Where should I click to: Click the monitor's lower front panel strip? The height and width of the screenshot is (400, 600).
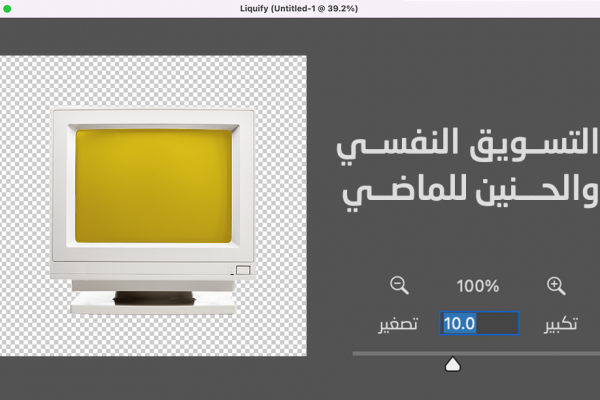pyautogui.click(x=150, y=269)
